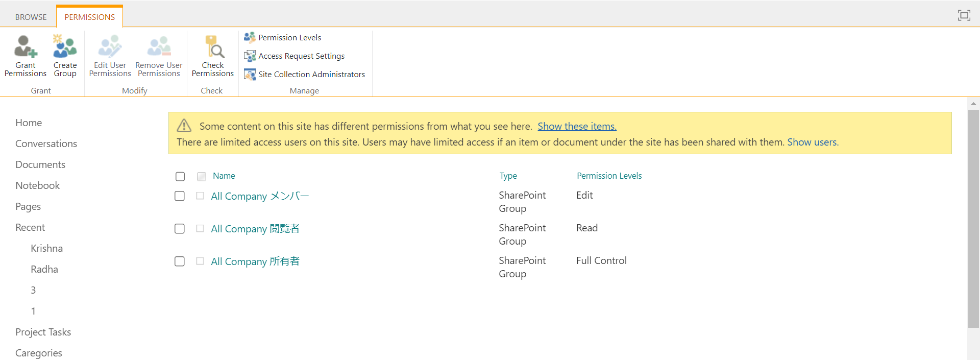Select Edit User Permissions button
This screenshot has height=360, width=980.
point(110,56)
